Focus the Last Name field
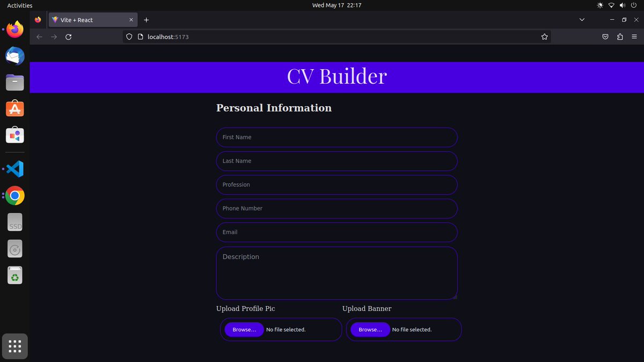644x362 pixels. (x=336, y=161)
